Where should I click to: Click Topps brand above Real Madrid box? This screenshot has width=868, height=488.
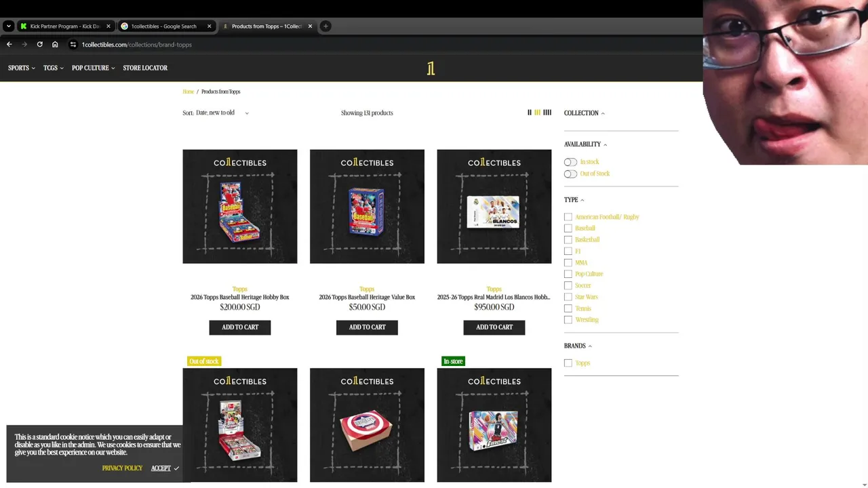pyautogui.click(x=494, y=289)
